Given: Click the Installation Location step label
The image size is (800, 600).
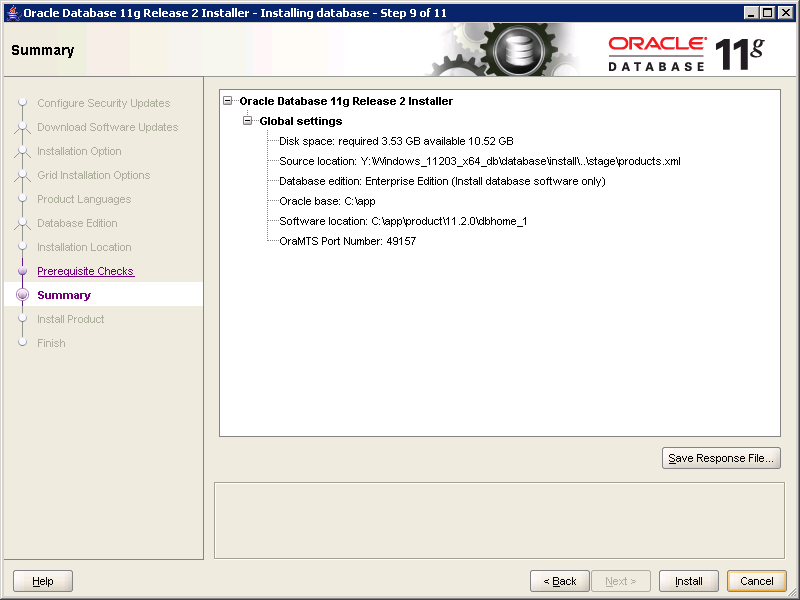Looking at the screenshot, I should [x=84, y=247].
